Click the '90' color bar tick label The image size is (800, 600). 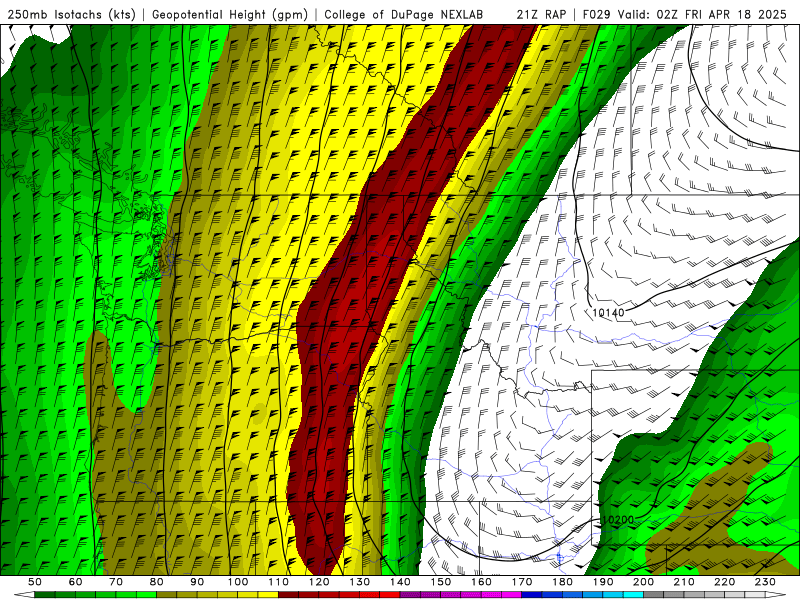point(197,582)
